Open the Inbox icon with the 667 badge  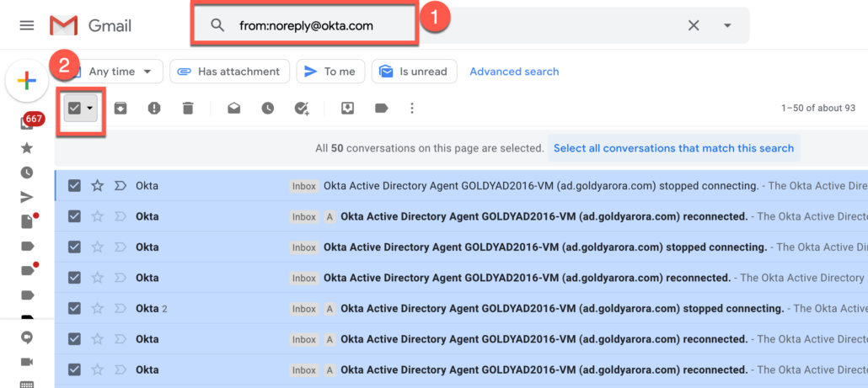(27, 122)
